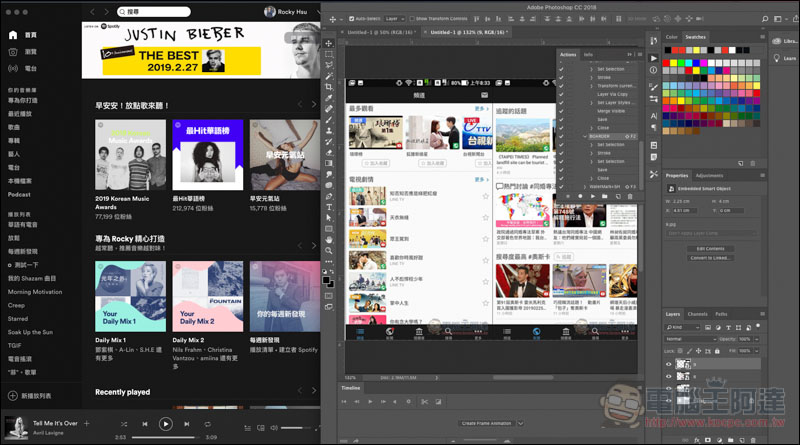Toggle checkmark for Layer Via Copy step

coord(561,94)
